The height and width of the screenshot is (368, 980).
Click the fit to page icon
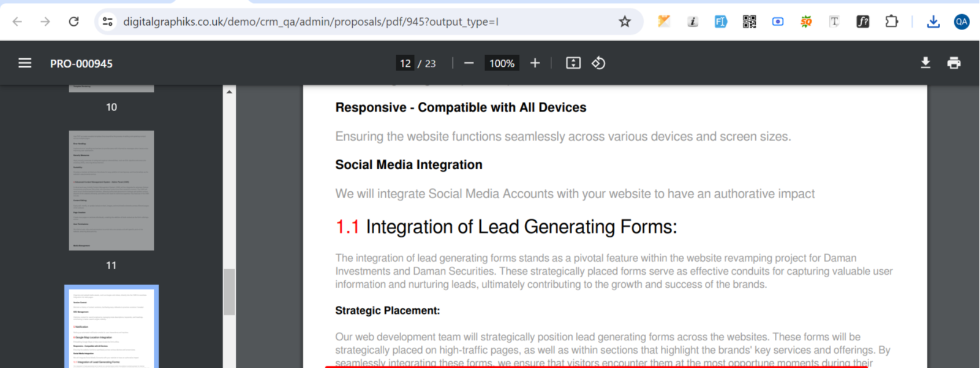coord(573,63)
